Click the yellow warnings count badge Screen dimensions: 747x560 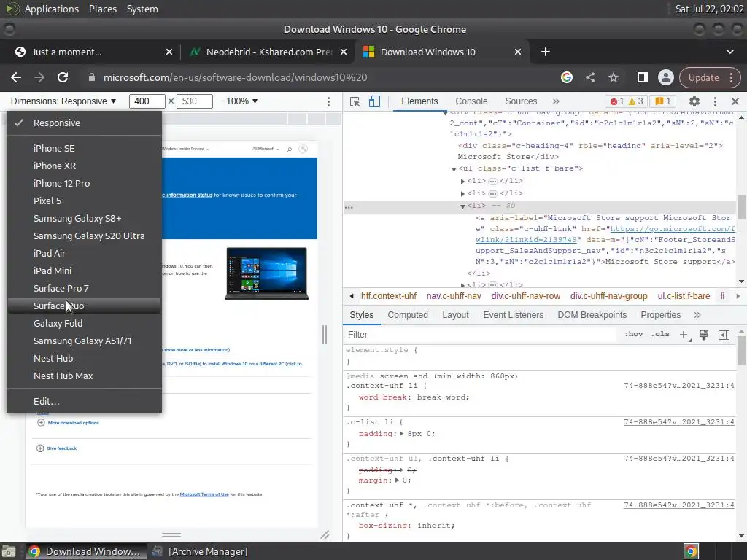click(x=635, y=101)
